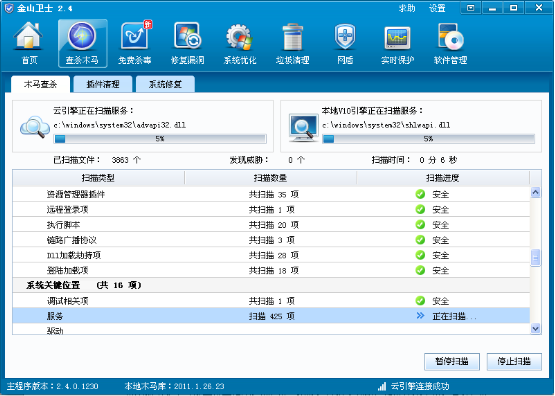Click green check icon in 调试相关项 row

click(420, 301)
